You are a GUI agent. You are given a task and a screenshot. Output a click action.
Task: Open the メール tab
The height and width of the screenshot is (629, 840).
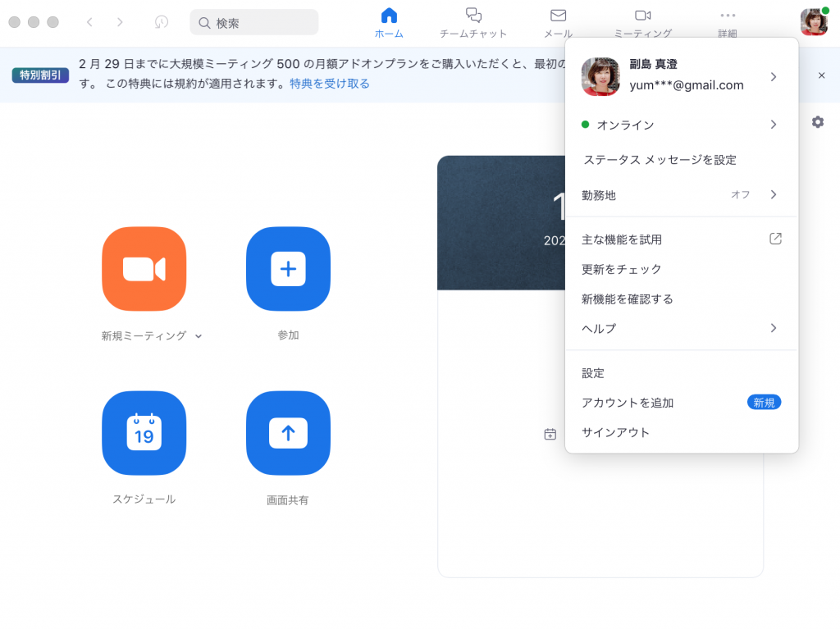point(558,23)
